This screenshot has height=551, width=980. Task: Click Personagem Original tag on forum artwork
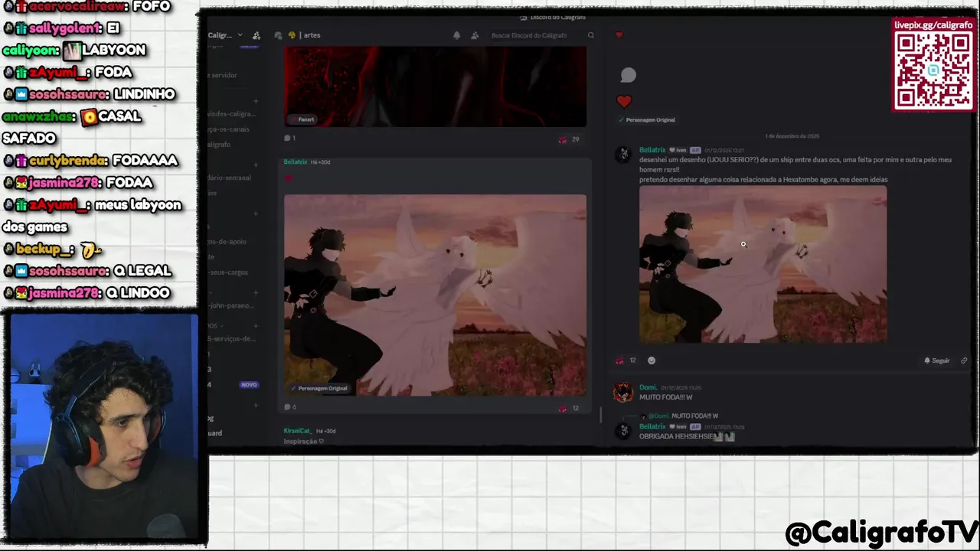(x=319, y=388)
